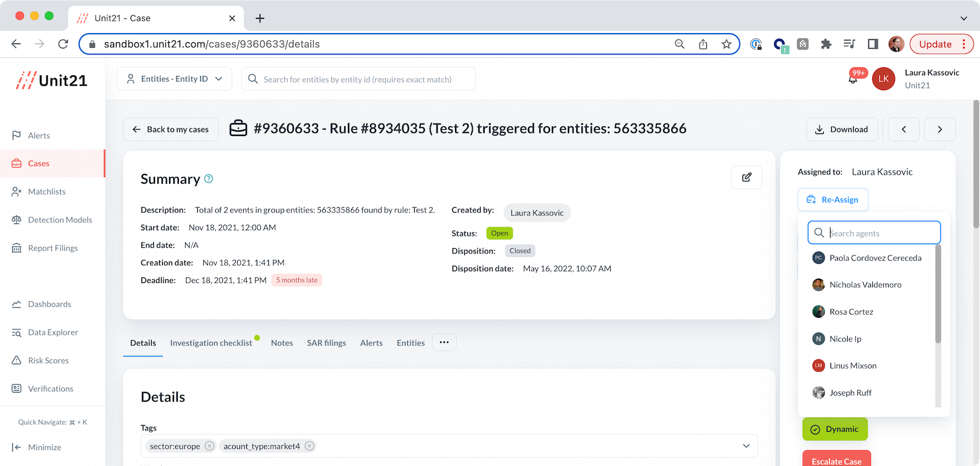
Task: Open Detection Models page
Action: 60,220
